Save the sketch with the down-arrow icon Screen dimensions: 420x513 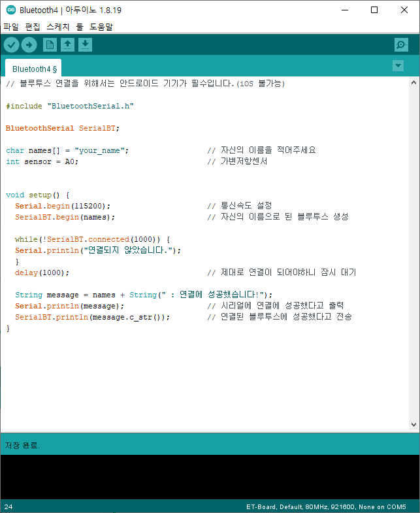85,45
